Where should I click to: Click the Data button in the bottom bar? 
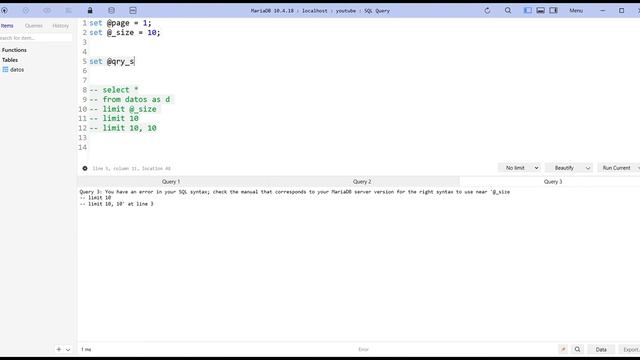click(601, 349)
